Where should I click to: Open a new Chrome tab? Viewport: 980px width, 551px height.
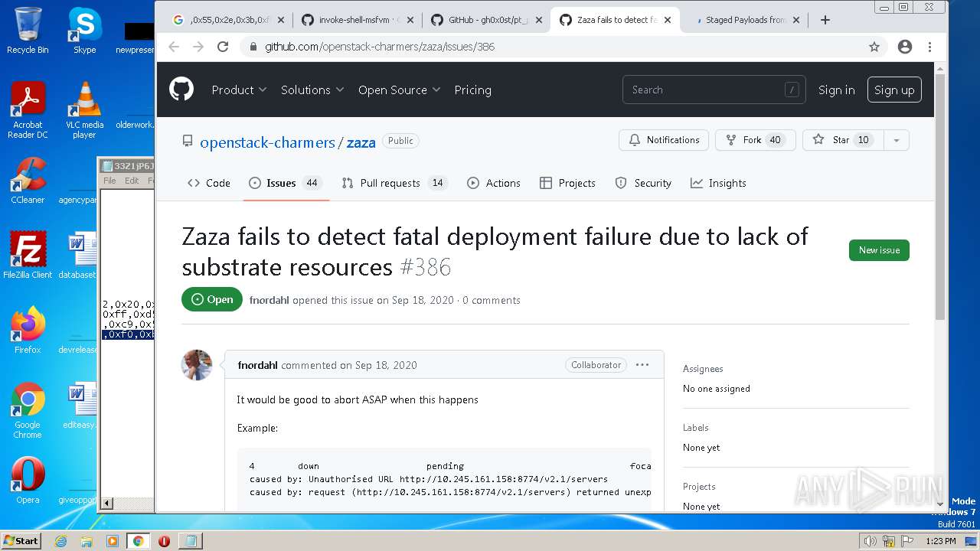825,20
